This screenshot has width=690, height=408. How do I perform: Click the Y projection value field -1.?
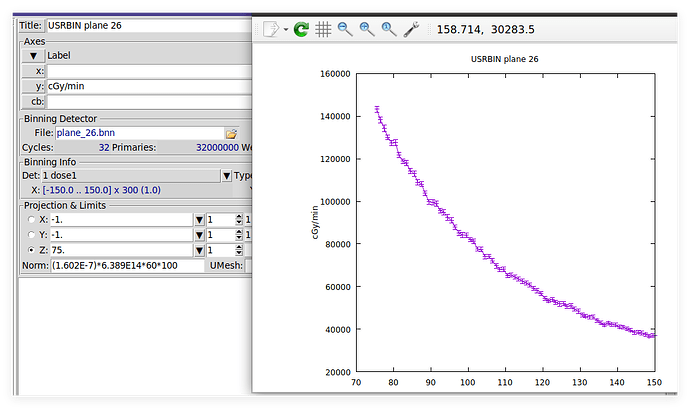coord(121,235)
